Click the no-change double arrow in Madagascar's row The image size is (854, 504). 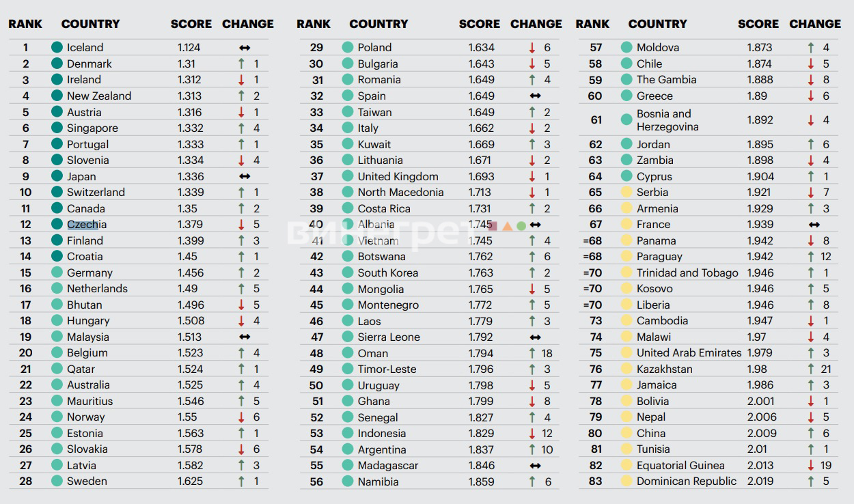coord(535,466)
